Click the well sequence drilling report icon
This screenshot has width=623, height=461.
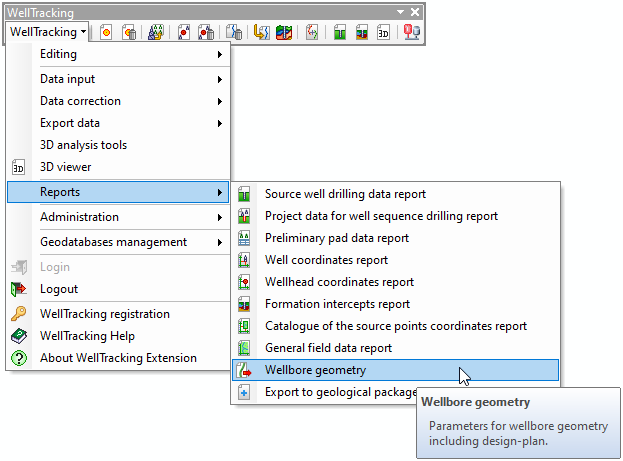(244, 216)
